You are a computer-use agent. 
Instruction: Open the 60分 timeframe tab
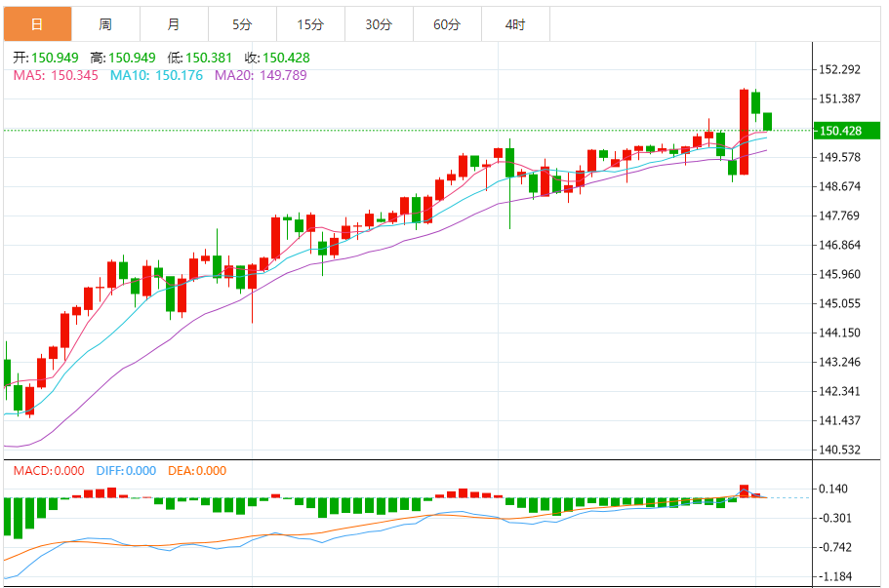[x=447, y=24]
